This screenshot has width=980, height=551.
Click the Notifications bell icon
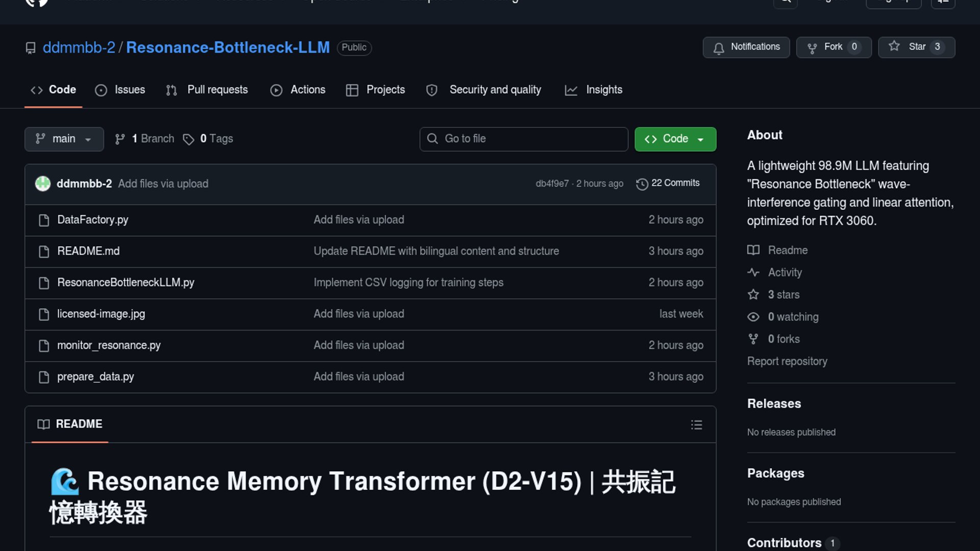[x=719, y=47]
